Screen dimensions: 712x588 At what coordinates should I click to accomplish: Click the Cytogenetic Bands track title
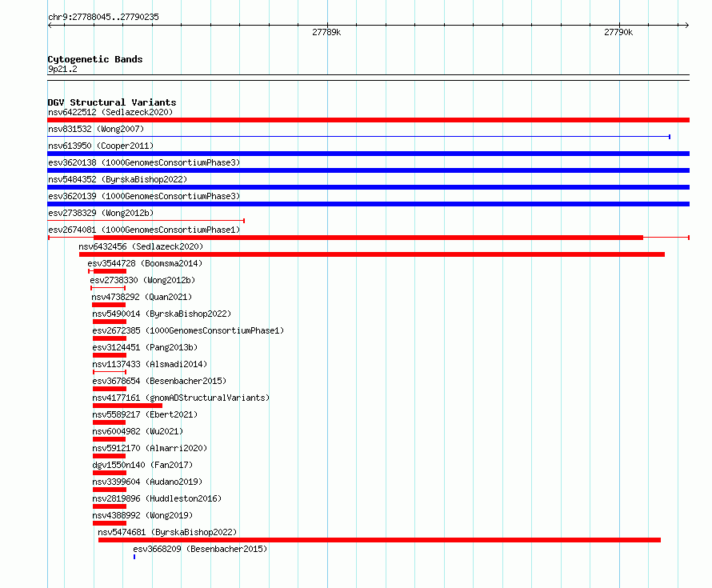[95, 59]
